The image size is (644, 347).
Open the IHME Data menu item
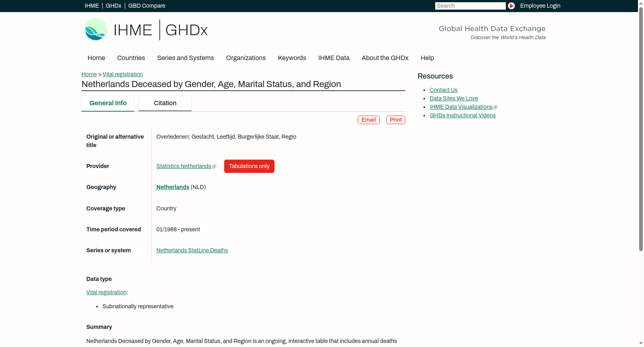pyautogui.click(x=334, y=58)
